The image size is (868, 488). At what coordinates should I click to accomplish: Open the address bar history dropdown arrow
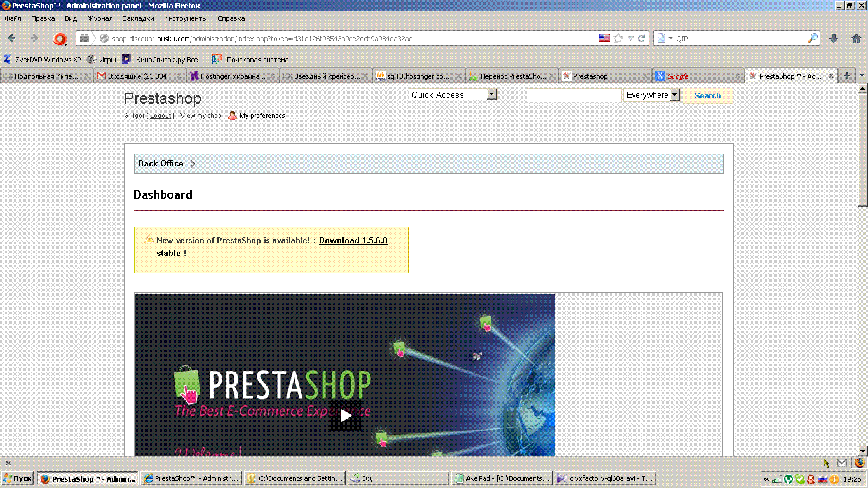[x=630, y=38]
